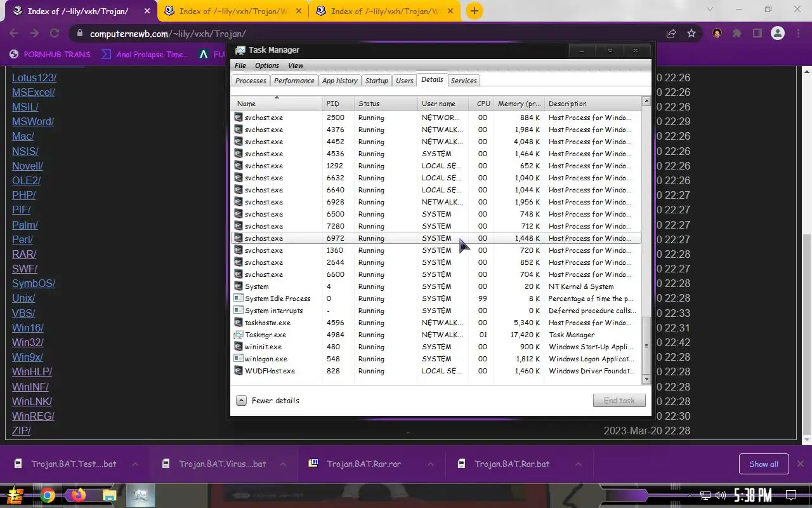The height and width of the screenshot is (508, 812).
Task: Click the Task Manager taskbar icon
Action: point(140,495)
